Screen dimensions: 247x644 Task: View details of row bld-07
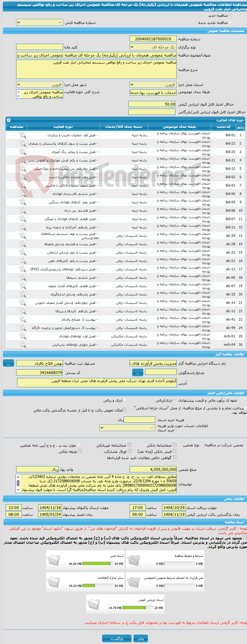[x=22, y=219]
